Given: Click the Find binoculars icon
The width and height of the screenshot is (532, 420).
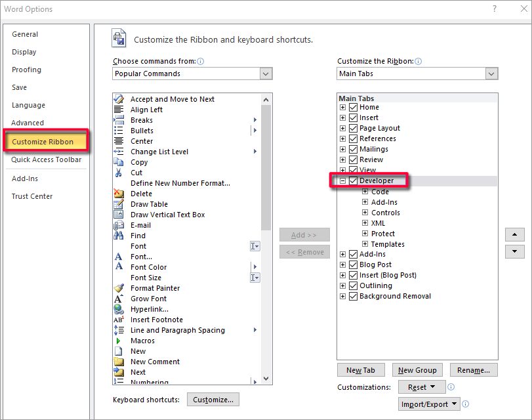Looking at the screenshot, I should 119,236.
